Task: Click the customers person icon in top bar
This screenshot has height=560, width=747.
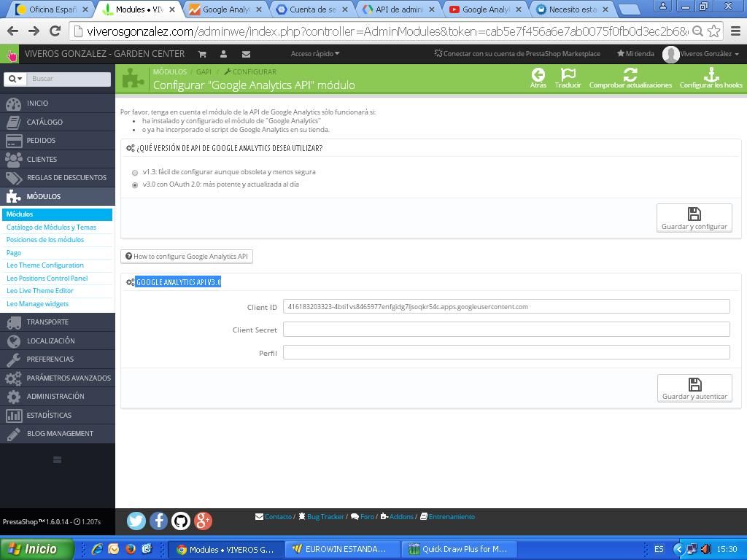Action: [x=224, y=54]
